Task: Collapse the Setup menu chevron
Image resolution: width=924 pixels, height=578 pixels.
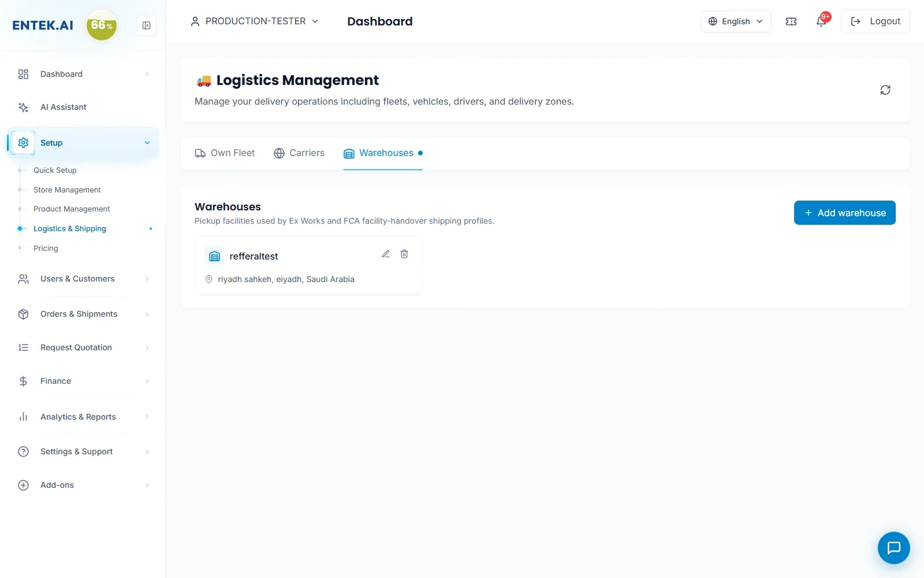Action: tap(147, 143)
